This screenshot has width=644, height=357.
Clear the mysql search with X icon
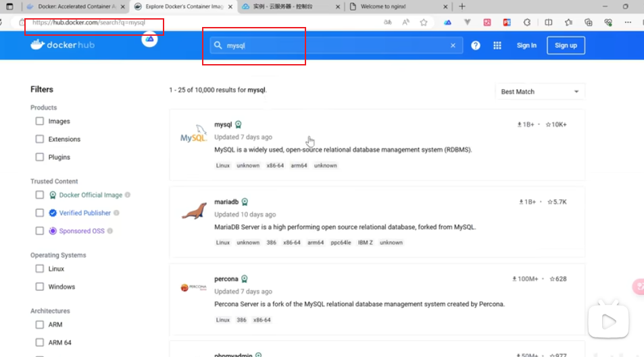[x=453, y=45]
